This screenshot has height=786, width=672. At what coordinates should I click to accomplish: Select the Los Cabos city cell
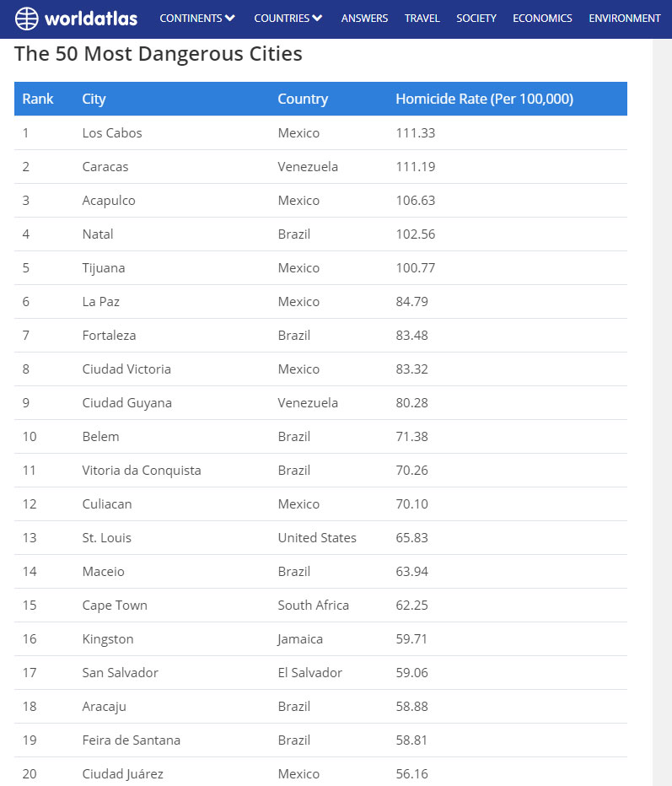tap(112, 133)
